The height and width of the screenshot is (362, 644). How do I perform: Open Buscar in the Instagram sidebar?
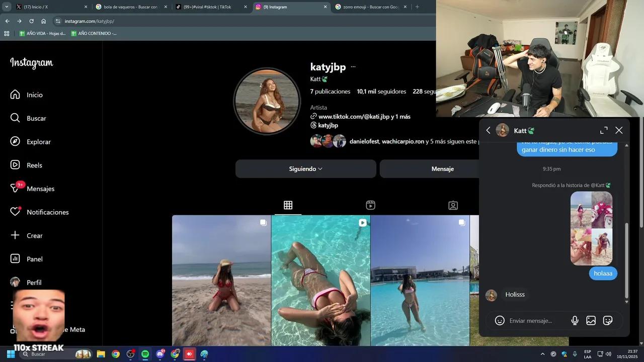click(29, 118)
